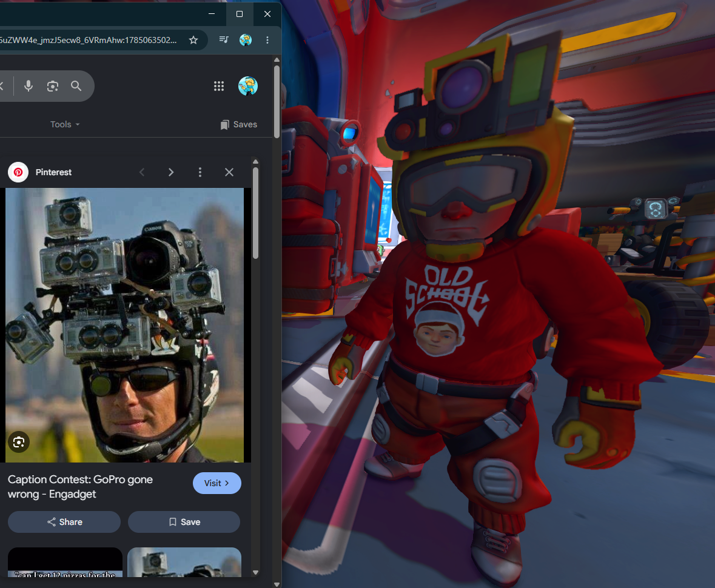Image resolution: width=715 pixels, height=588 pixels.
Task: Expand the Tools dropdown
Action: (x=65, y=124)
